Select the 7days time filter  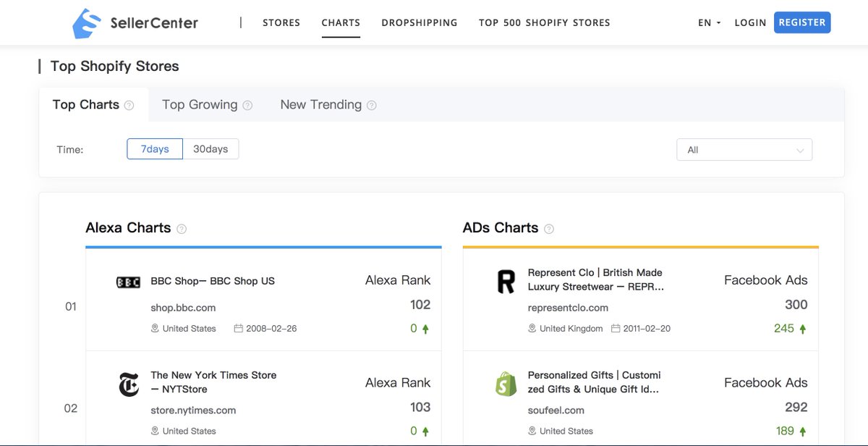point(155,149)
